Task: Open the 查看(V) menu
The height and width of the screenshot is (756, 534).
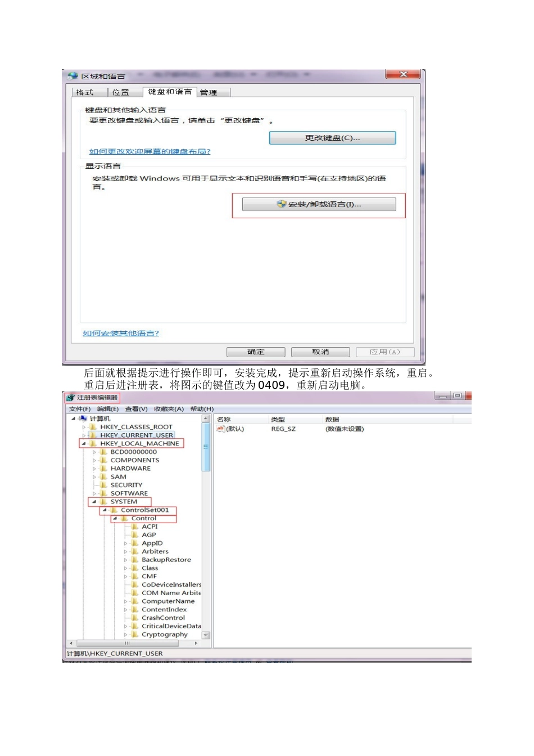Action: 136,409
